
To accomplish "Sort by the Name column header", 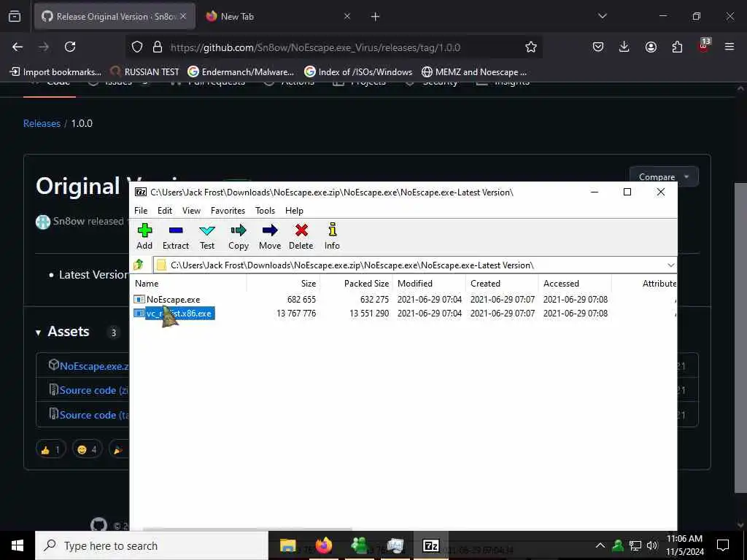I will tap(189, 284).
